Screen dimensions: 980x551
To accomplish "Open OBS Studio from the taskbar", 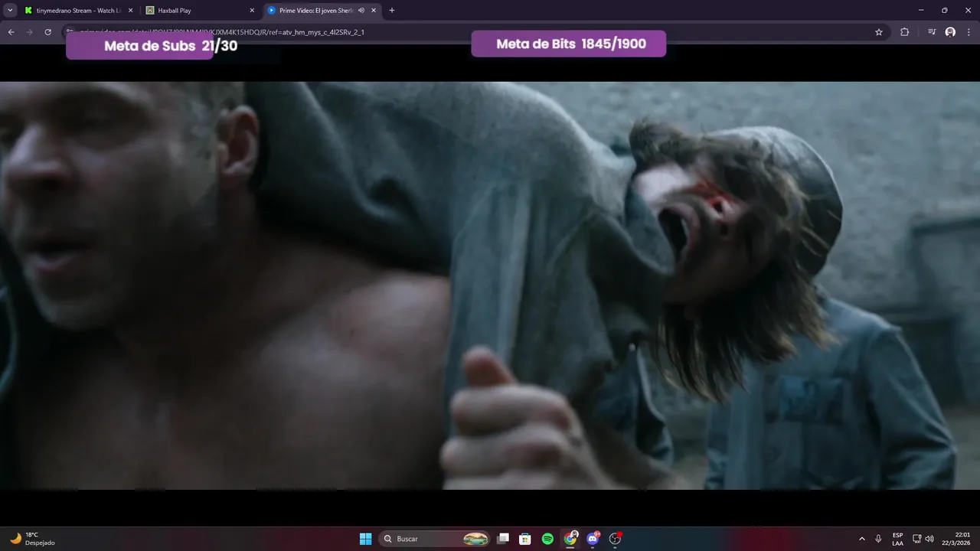I will tap(615, 539).
